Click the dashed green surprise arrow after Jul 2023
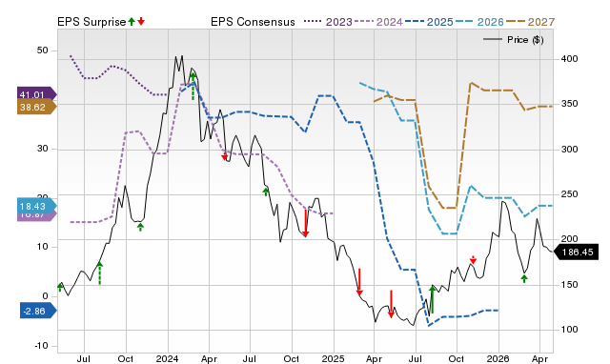The image size is (610, 364). (x=99, y=273)
